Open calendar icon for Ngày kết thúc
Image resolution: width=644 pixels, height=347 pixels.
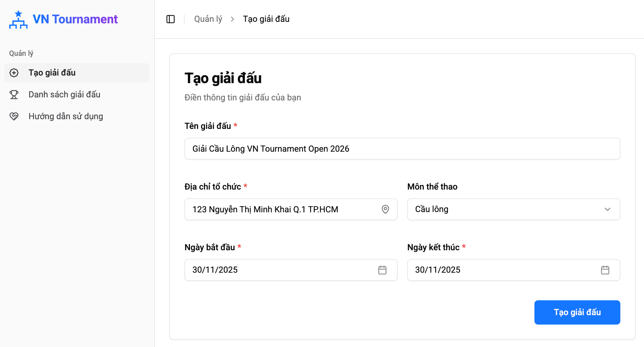pyautogui.click(x=605, y=270)
